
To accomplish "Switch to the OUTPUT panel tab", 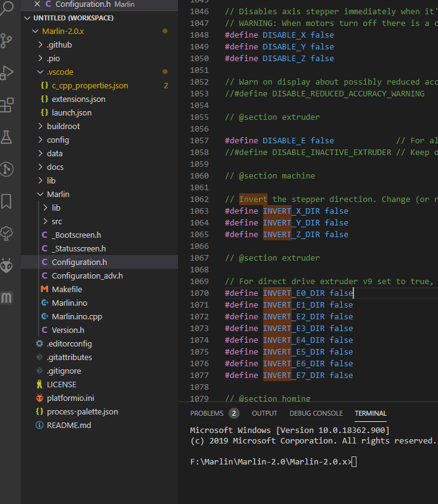I will (x=264, y=413).
